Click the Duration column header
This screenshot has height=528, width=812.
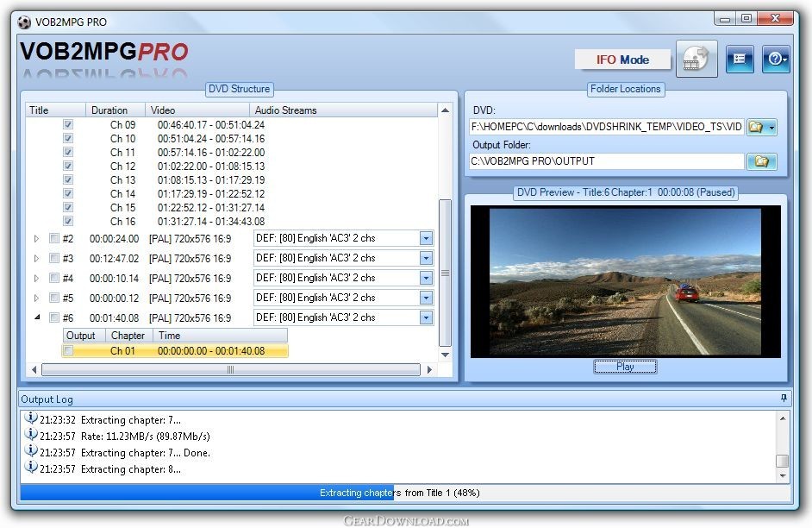[115, 110]
